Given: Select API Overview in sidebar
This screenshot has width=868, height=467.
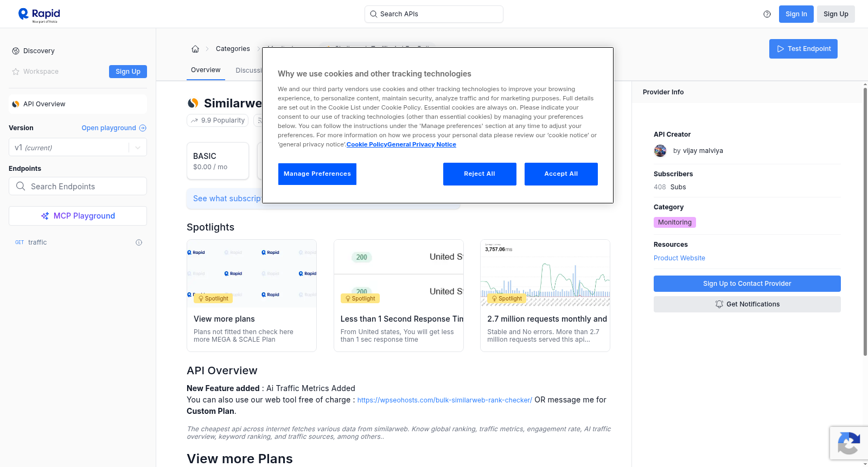Looking at the screenshot, I should [x=78, y=104].
